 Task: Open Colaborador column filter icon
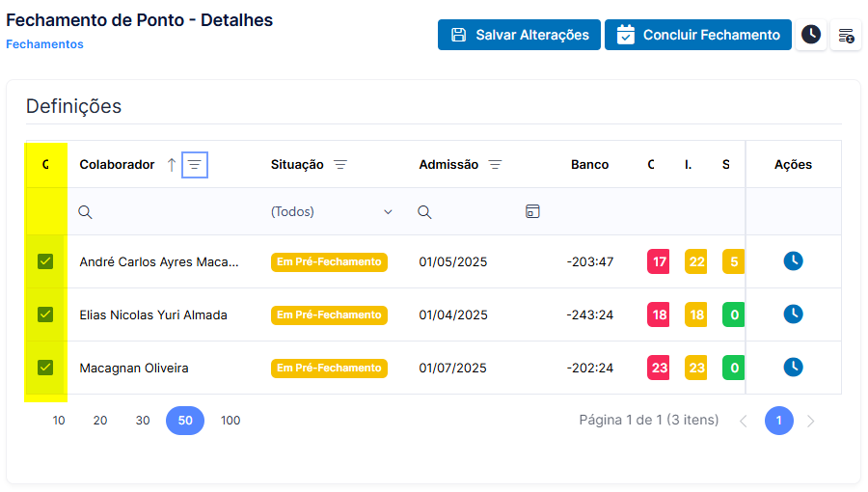coord(194,165)
